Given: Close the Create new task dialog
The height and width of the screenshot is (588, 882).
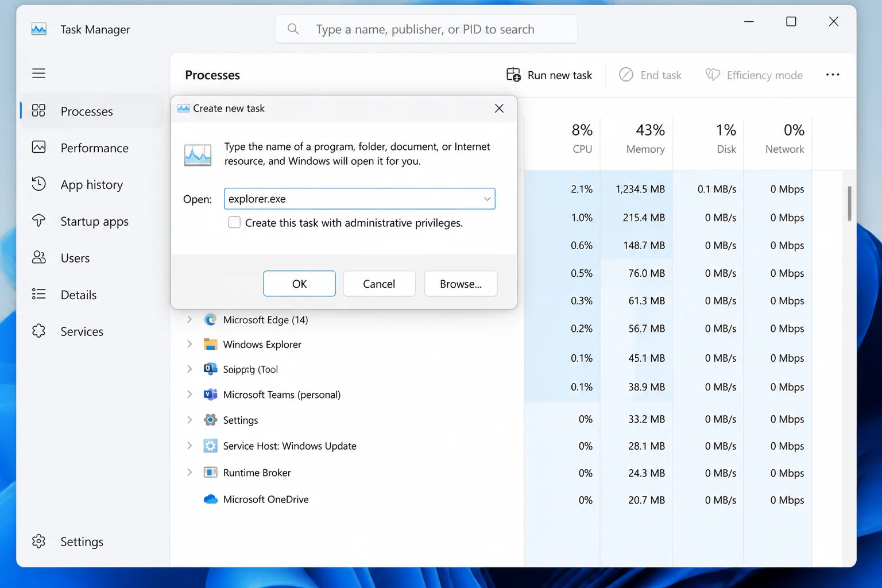Looking at the screenshot, I should click(499, 109).
